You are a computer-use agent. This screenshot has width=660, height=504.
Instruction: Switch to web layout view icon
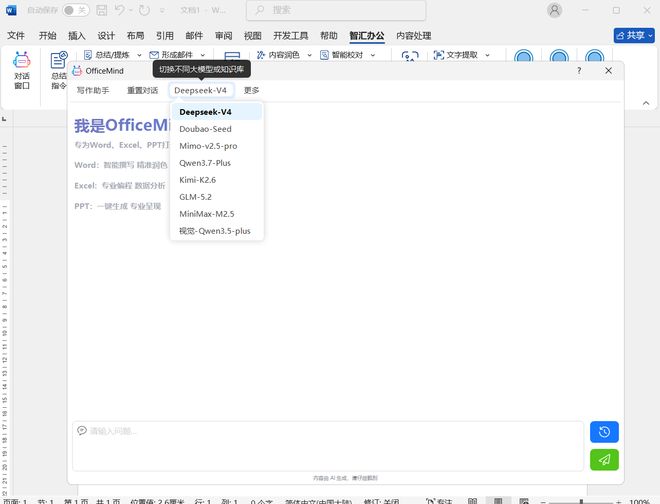pyautogui.click(x=524, y=501)
